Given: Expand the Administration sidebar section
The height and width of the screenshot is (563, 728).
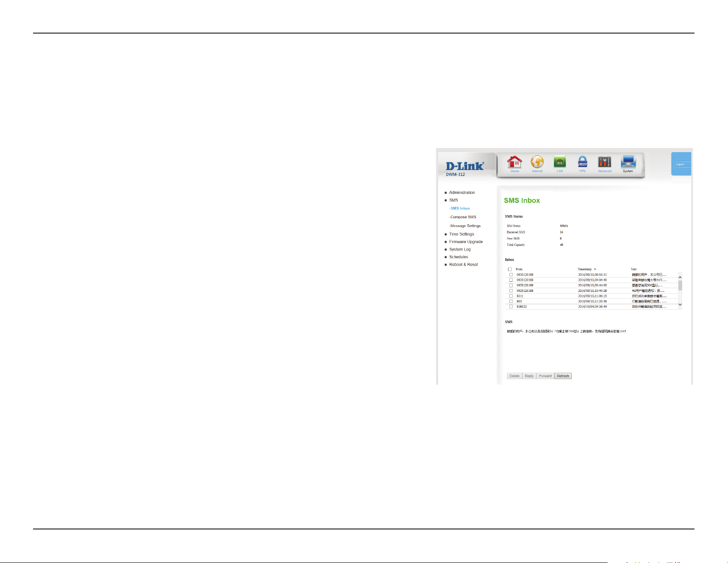Looking at the screenshot, I should pyautogui.click(x=462, y=193).
